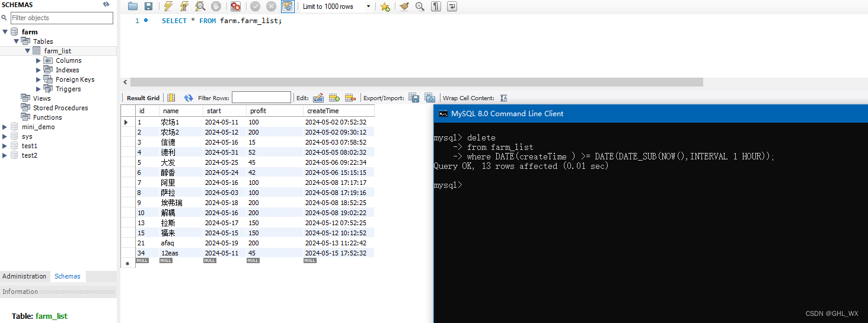
Task: Sort by the profit column header
Action: pyautogui.click(x=275, y=111)
